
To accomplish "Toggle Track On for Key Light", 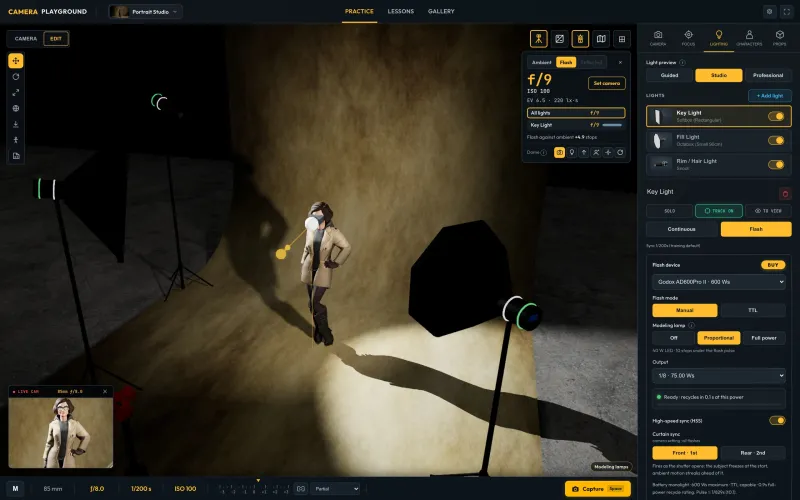I will click(x=718, y=211).
